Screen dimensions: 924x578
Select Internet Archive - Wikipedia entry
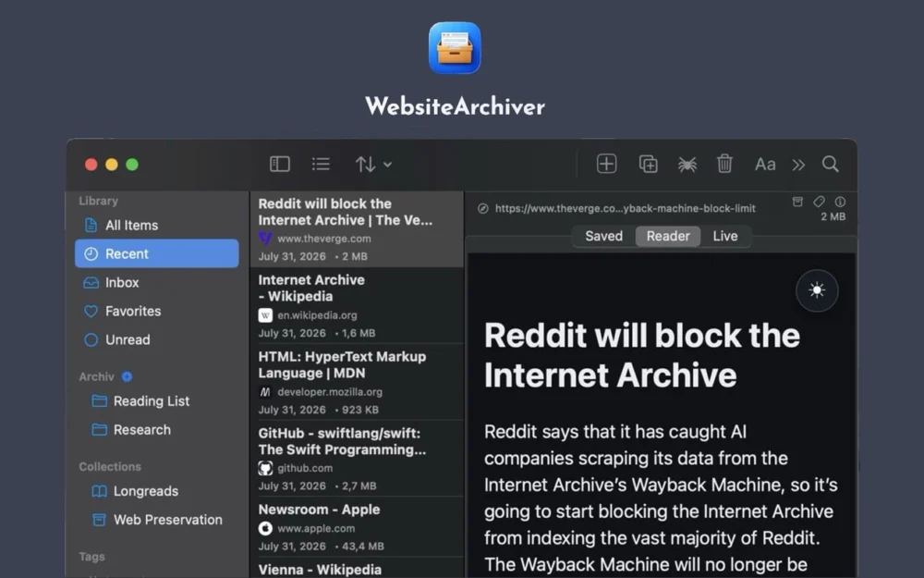(357, 305)
